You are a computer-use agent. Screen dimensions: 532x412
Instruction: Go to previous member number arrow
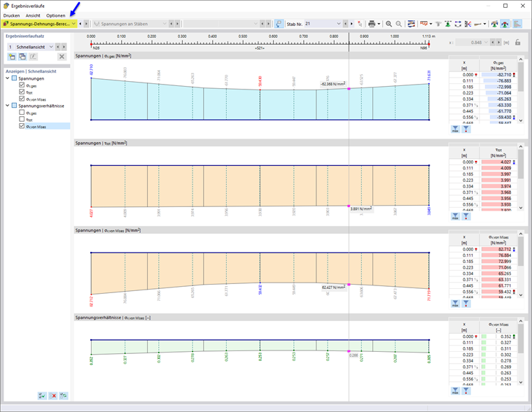pos(345,24)
